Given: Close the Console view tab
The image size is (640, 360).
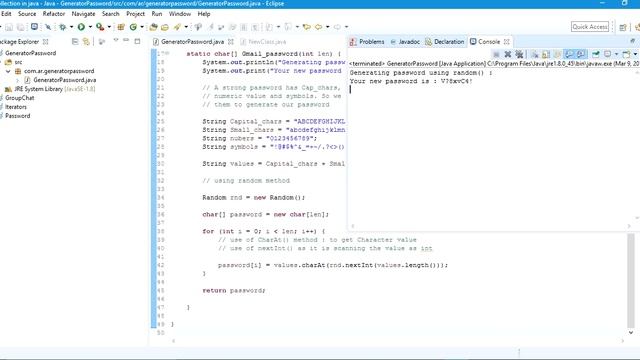Looking at the screenshot, I should click(507, 42).
